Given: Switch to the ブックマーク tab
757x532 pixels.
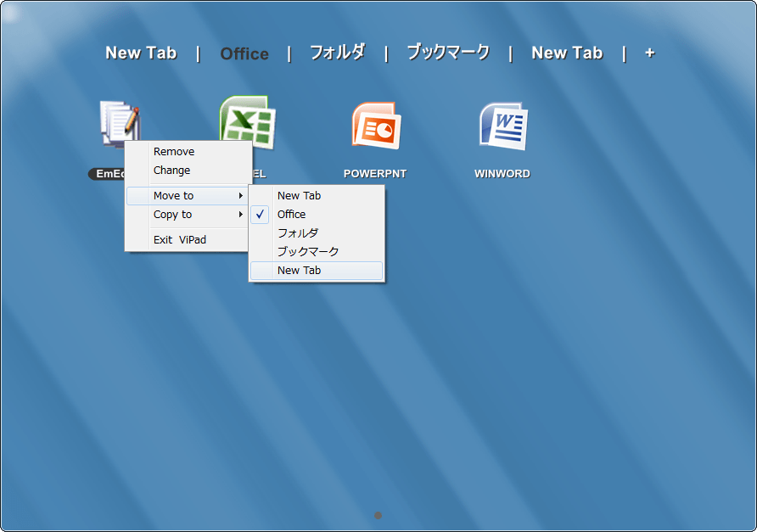Looking at the screenshot, I should tap(448, 52).
